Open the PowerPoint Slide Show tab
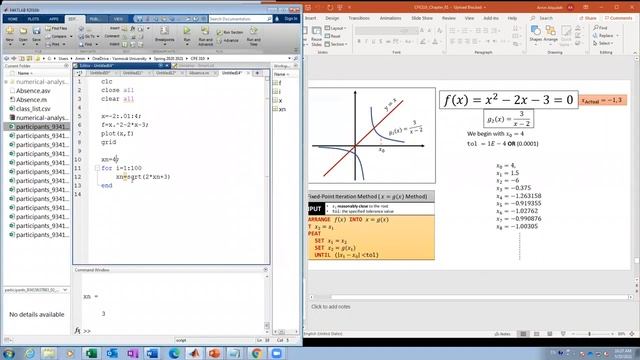This screenshot has width=640, height=360. pyautogui.click(x=422, y=18)
